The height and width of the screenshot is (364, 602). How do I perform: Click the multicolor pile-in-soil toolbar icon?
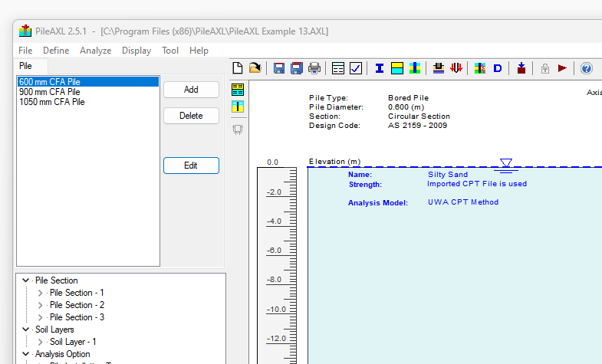415,68
